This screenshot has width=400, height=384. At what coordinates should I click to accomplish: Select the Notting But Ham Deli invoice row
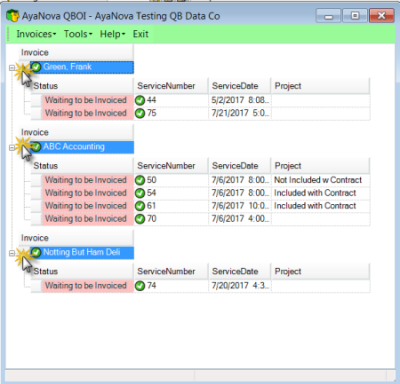click(x=82, y=252)
